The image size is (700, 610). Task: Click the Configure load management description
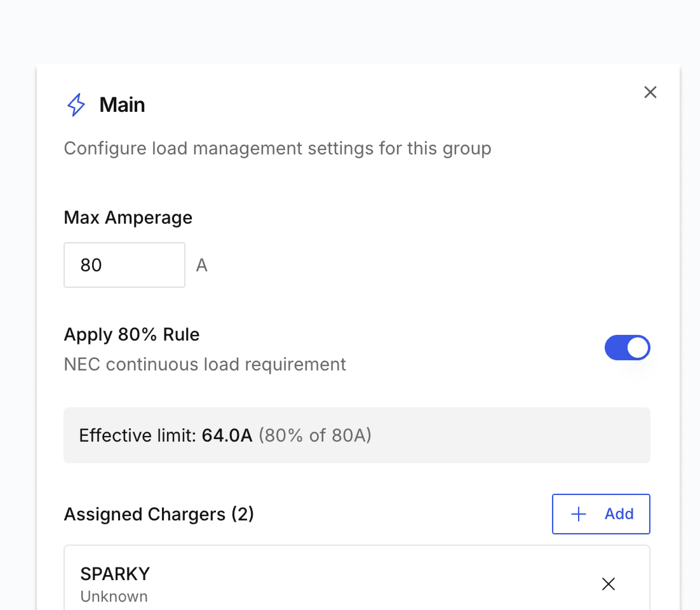[277, 148]
